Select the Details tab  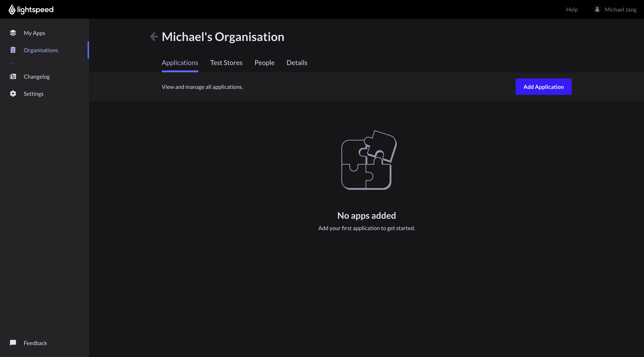point(297,62)
